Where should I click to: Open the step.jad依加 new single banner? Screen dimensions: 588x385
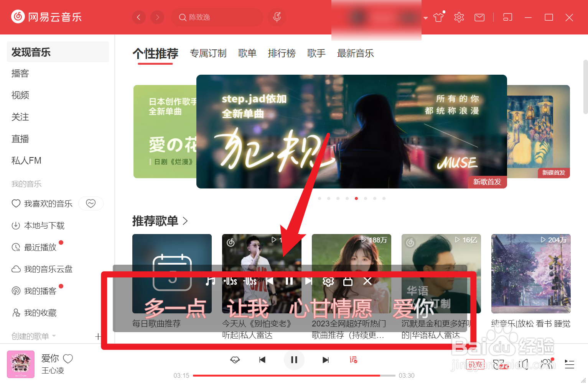(x=351, y=131)
